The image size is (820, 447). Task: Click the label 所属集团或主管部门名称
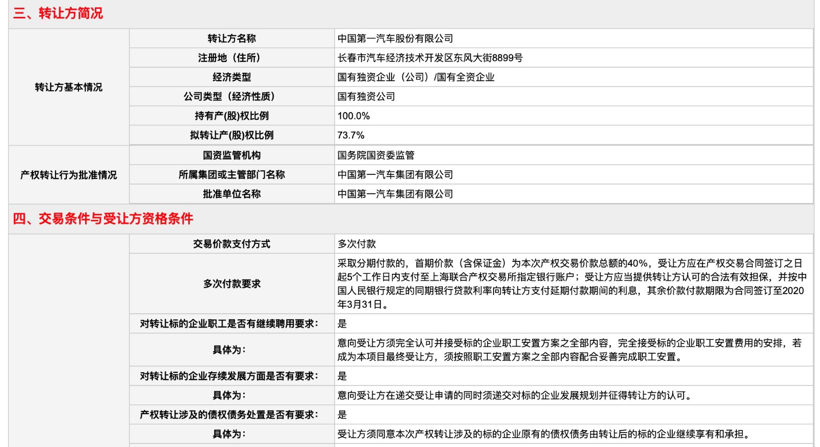pos(232,175)
